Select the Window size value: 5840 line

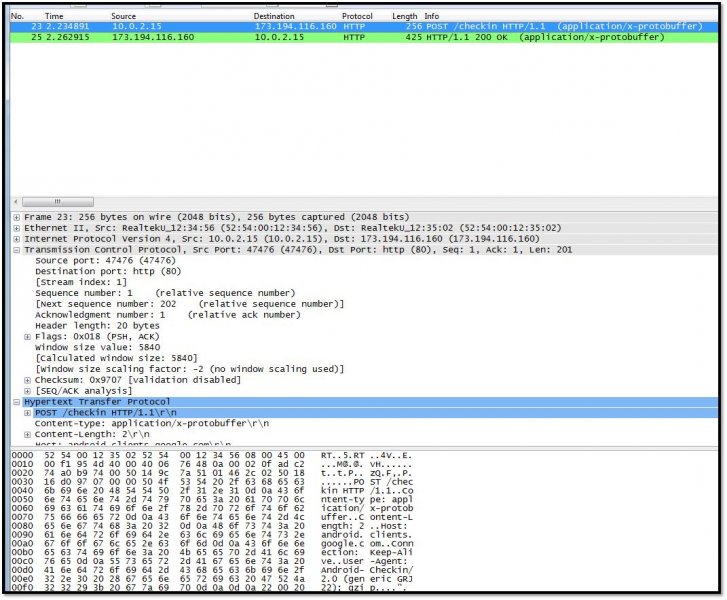click(97, 347)
